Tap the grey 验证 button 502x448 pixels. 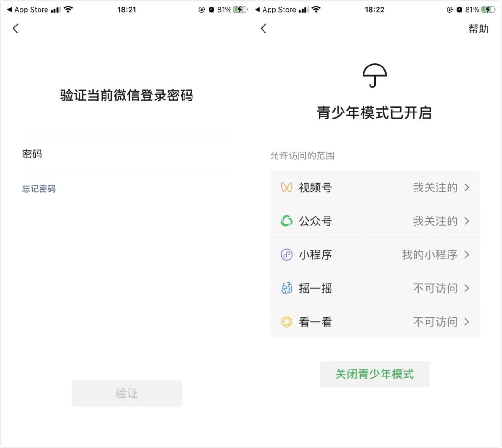tap(127, 393)
